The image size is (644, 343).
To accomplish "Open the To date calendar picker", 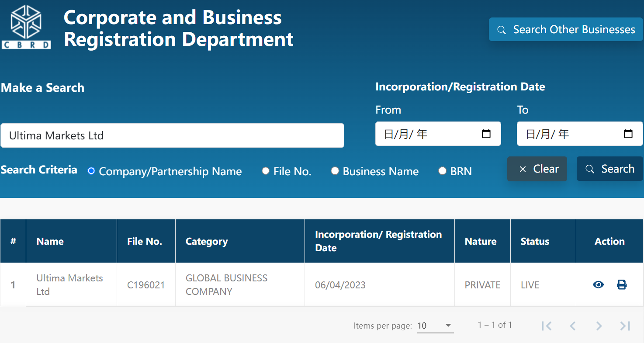I will coord(628,134).
